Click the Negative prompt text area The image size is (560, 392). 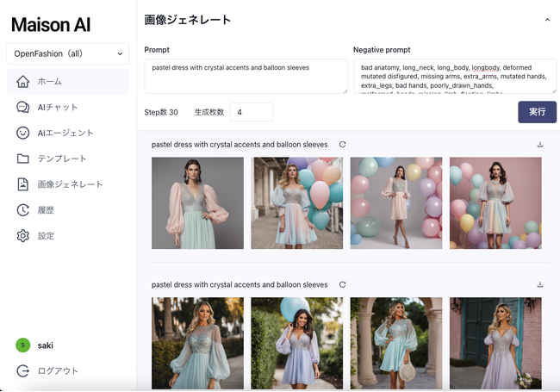point(454,76)
